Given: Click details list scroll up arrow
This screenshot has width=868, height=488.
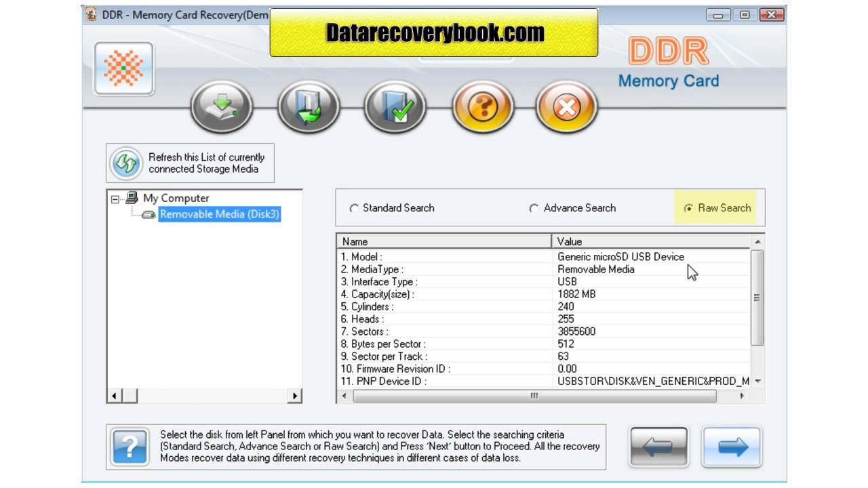Looking at the screenshot, I should pyautogui.click(x=757, y=242).
